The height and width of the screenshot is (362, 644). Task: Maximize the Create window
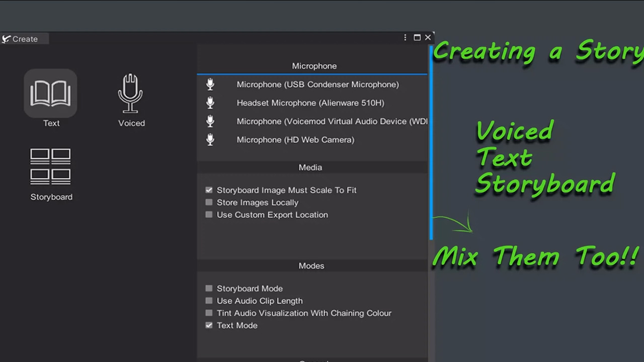pyautogui.click(x=417, y=38)
